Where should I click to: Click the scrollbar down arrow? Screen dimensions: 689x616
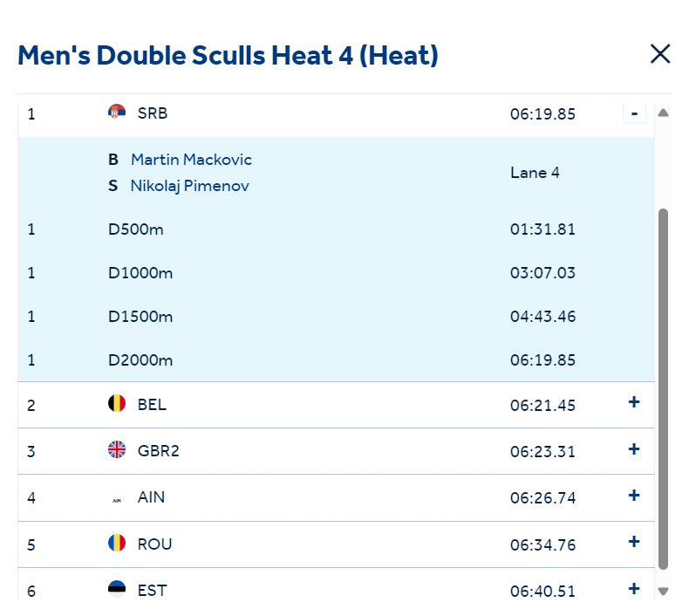[x=663, y=592]
